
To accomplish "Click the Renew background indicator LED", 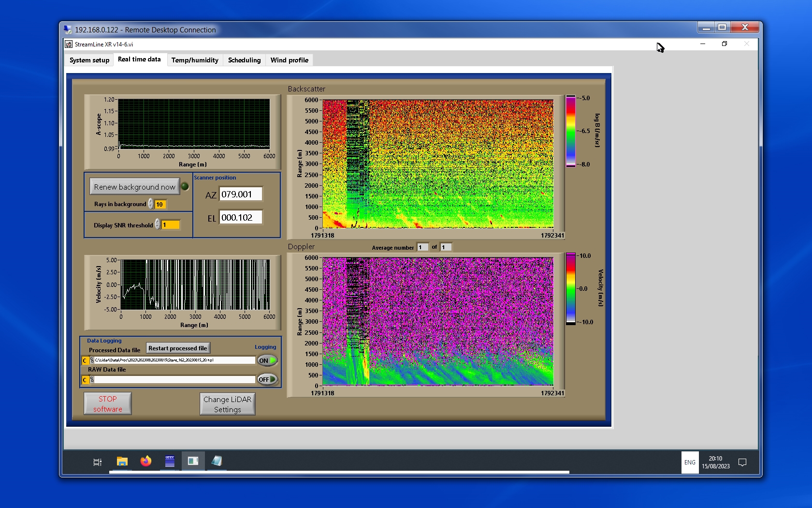I will 185,187.
